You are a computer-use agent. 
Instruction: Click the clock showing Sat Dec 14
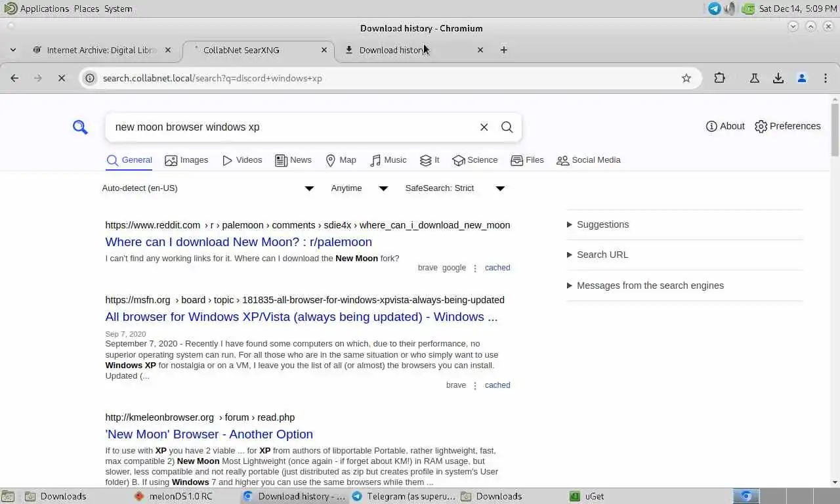click(x=798, y=9)
